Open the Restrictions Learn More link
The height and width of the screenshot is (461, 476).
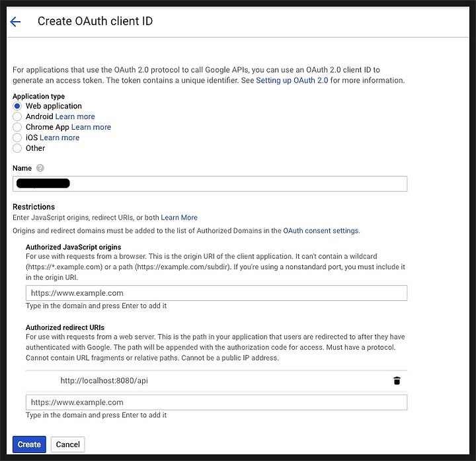point(179,218)
